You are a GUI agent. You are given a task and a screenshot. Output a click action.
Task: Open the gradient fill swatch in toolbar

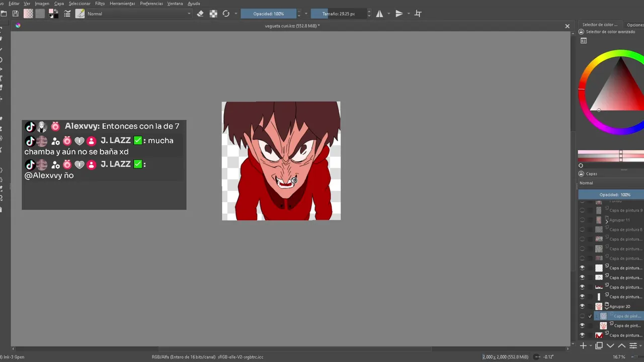point(29,14)
